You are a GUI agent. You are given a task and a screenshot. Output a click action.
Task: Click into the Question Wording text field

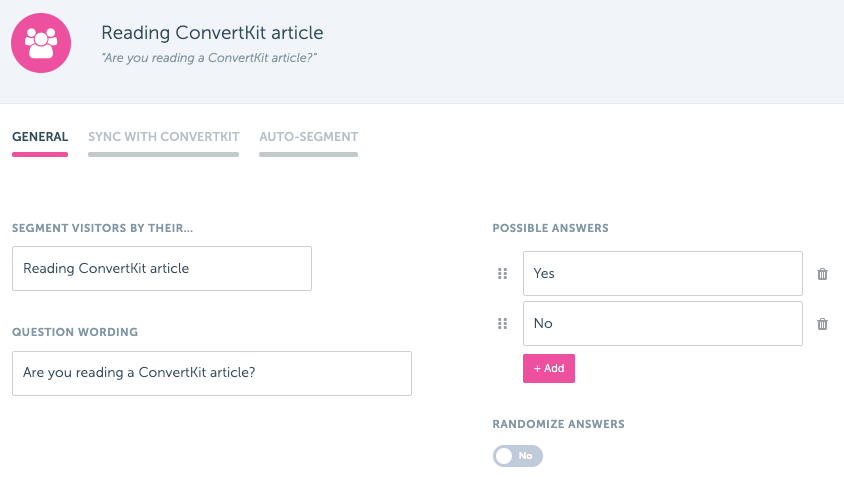coord(212,373)
